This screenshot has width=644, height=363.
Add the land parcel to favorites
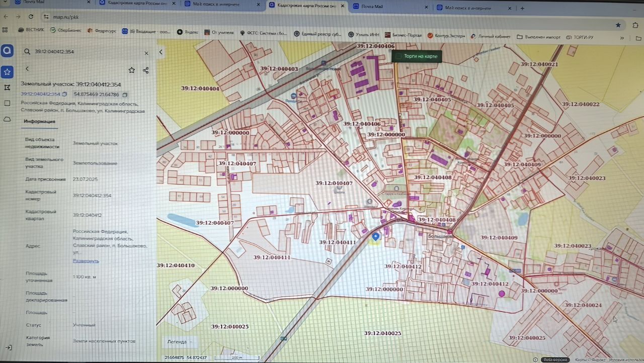click(x=131, y=70)
